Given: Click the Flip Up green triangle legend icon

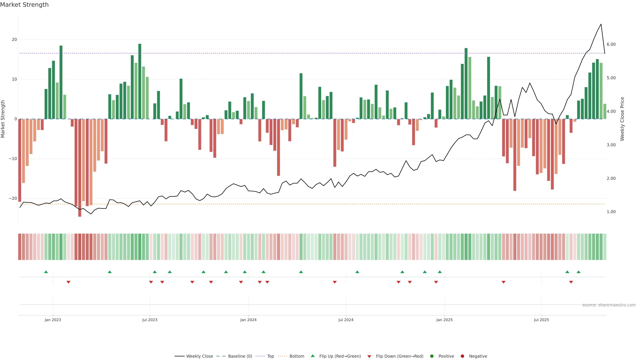Looking at the screenshot, I should pyautogui.click(x=312, y=356).
